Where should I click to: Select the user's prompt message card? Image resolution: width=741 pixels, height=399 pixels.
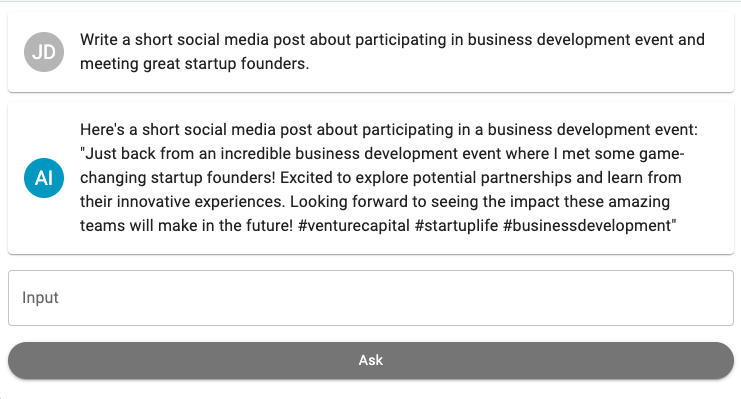pyautogui.click(x=370, y=52)
